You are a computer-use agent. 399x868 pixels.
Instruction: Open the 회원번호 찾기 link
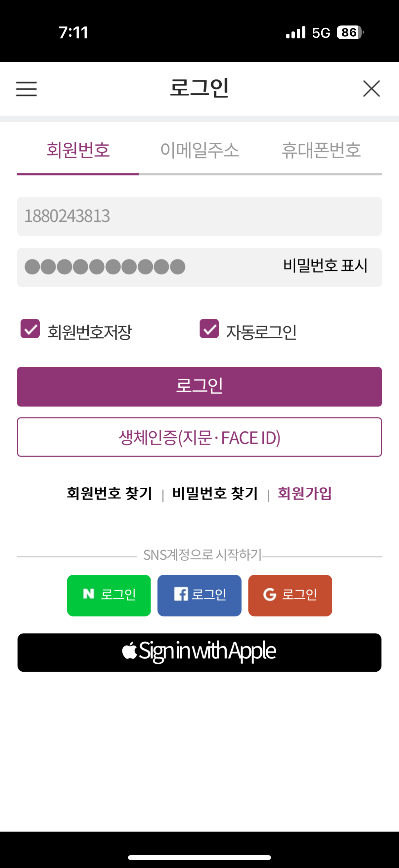click(x=110, y=493)
